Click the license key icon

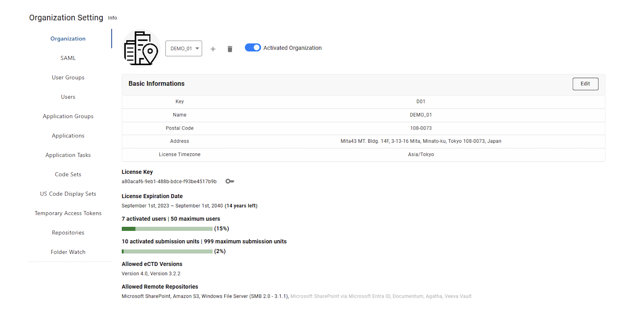coord(230,181)
